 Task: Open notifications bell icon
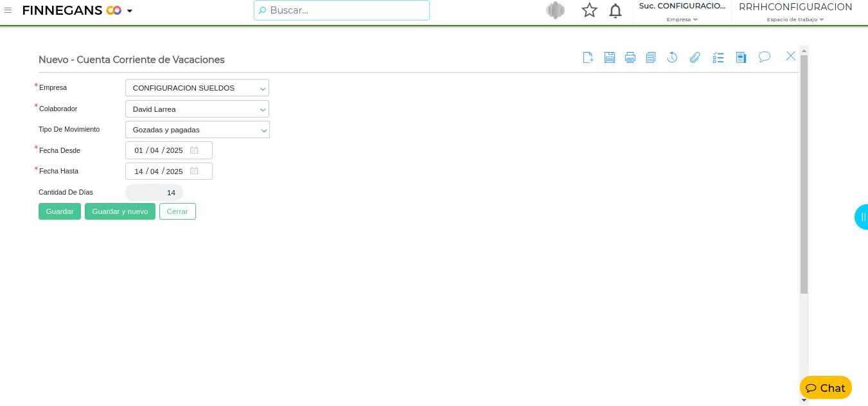coord(615,11)
